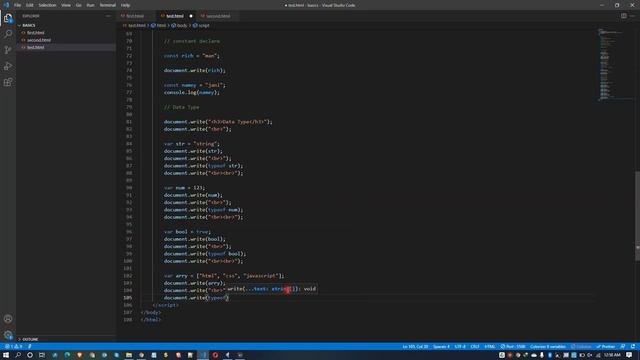Open editor more actions ellipsis
640x360 pixels.
click(632, 16)
